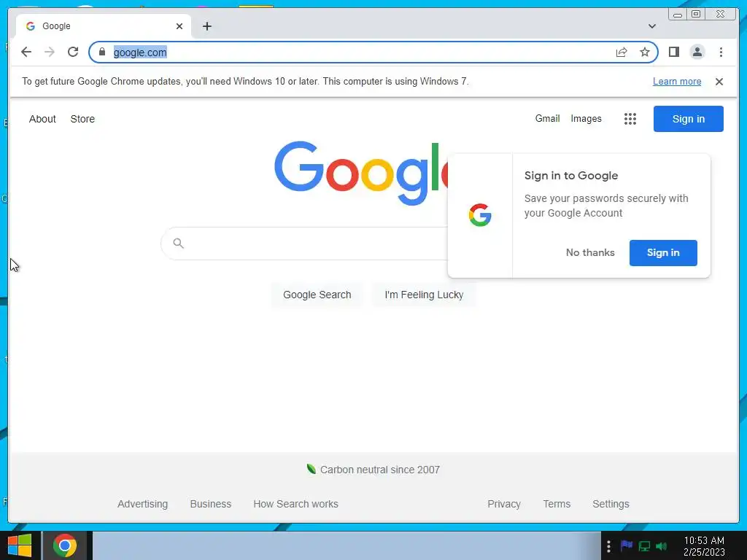
Task: Bookmark this tab with the star
Action: [x=645, y=52]
